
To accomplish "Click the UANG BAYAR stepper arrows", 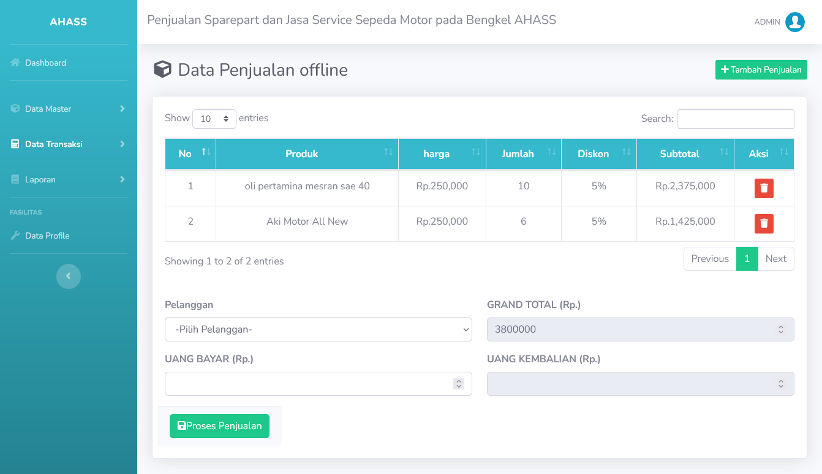I will coord(459,384).
